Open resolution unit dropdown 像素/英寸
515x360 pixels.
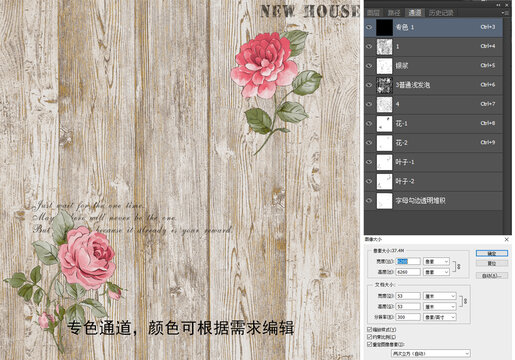(x=439, y=317)
